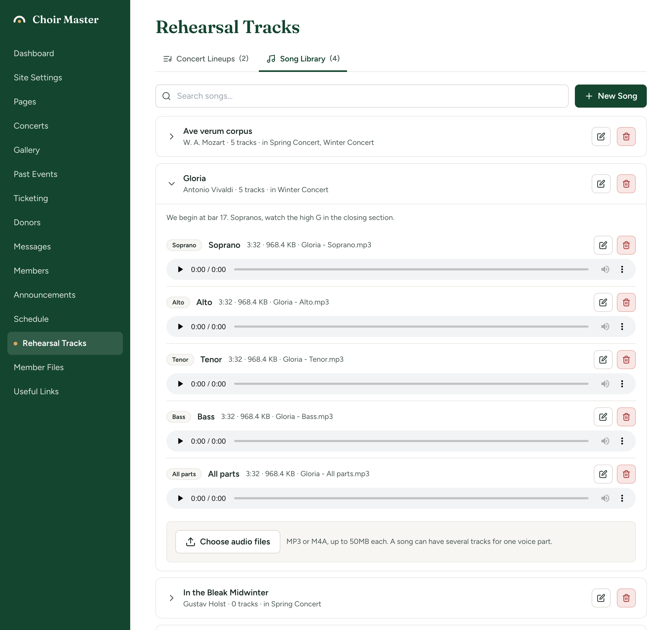
Task: Delete the Tenor track
Action: [626, 360]
